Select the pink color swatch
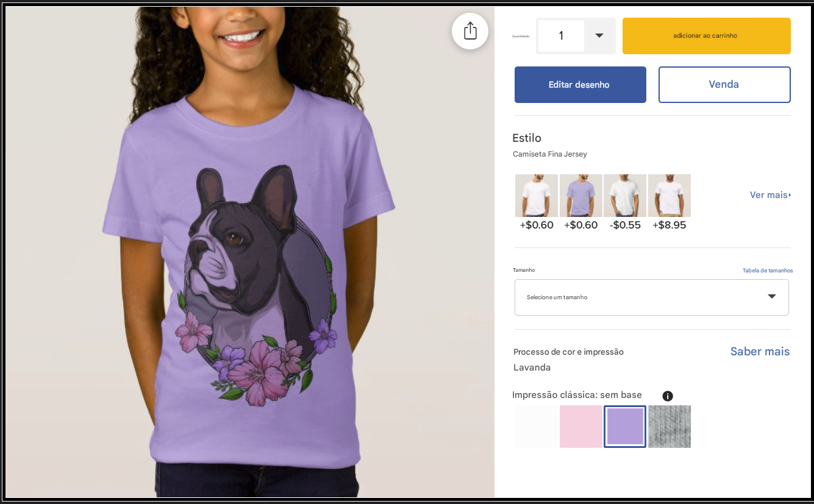Screen dimensions: 814x504 click(581, 427)
